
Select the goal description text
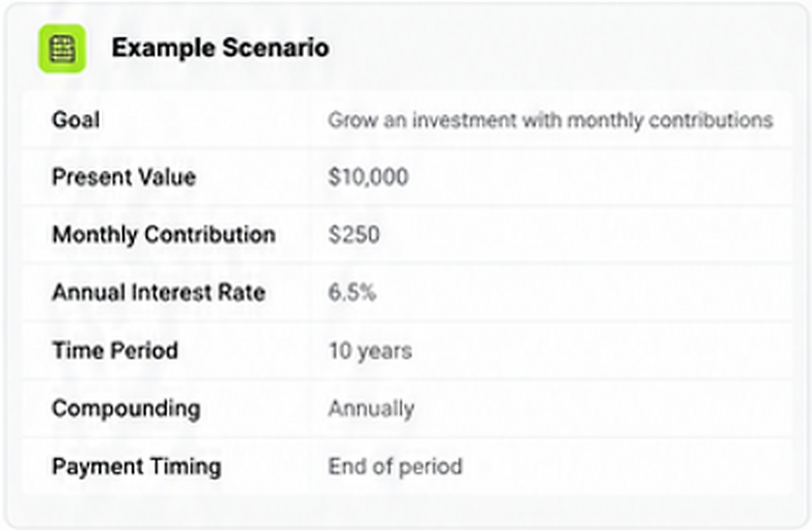pyautogui.click(x=551, y=120)
